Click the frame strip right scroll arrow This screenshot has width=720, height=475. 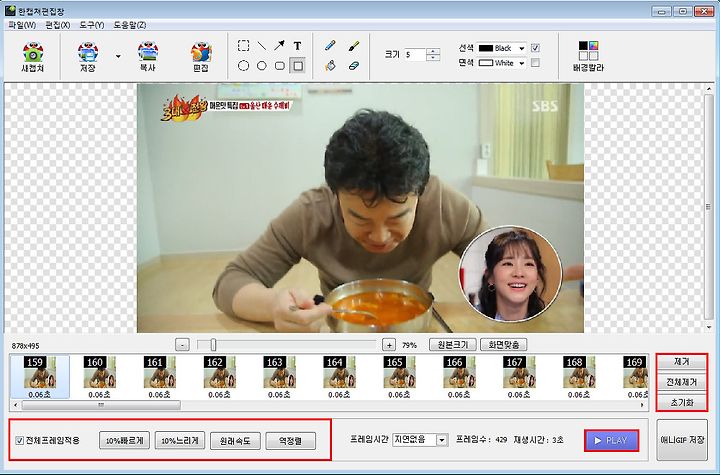(642, 405)
